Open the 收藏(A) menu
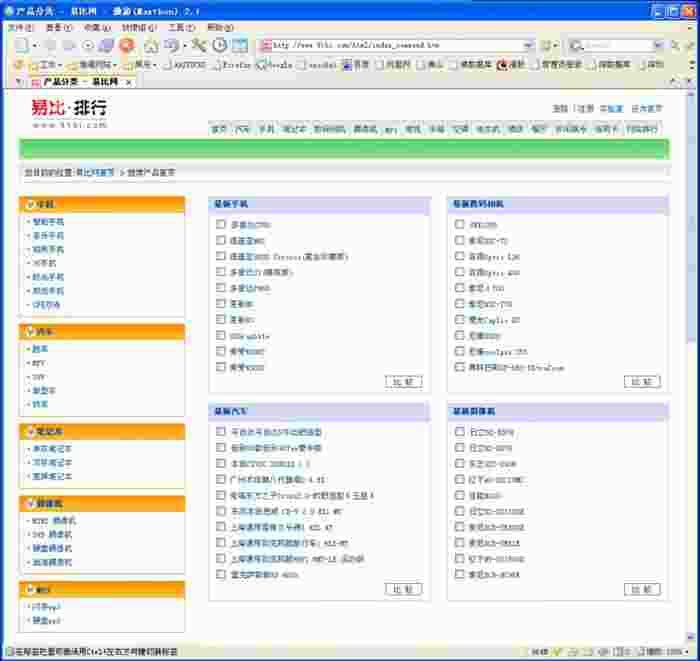700x661 pixels. click(x=97, y=28)
